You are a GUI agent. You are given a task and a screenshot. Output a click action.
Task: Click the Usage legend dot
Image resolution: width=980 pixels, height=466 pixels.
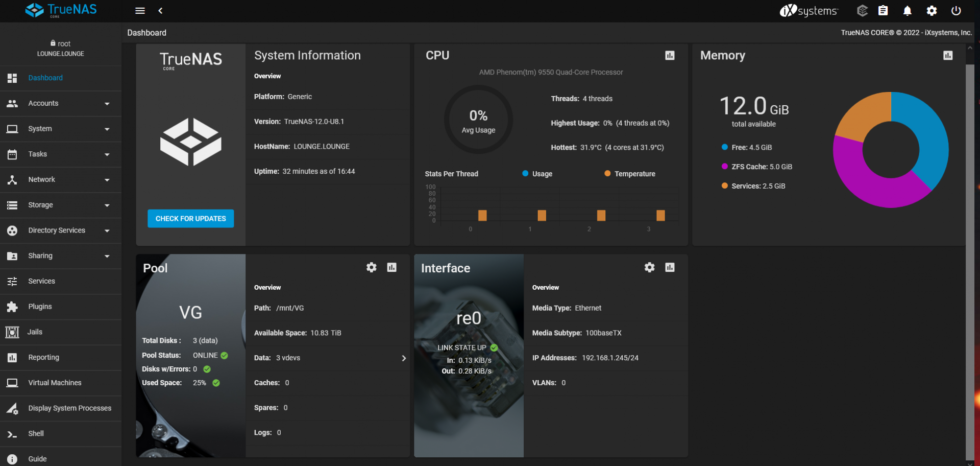coord(525,174)
